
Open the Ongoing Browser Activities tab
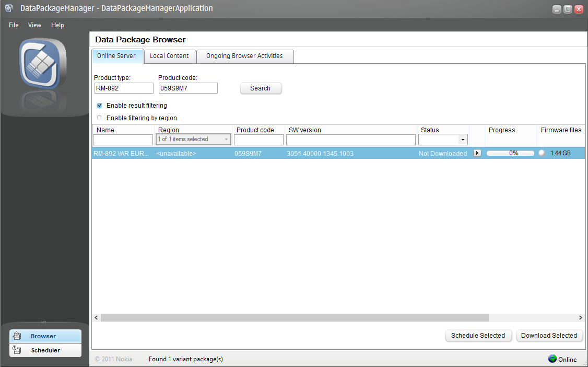click(x=244, y=56)
